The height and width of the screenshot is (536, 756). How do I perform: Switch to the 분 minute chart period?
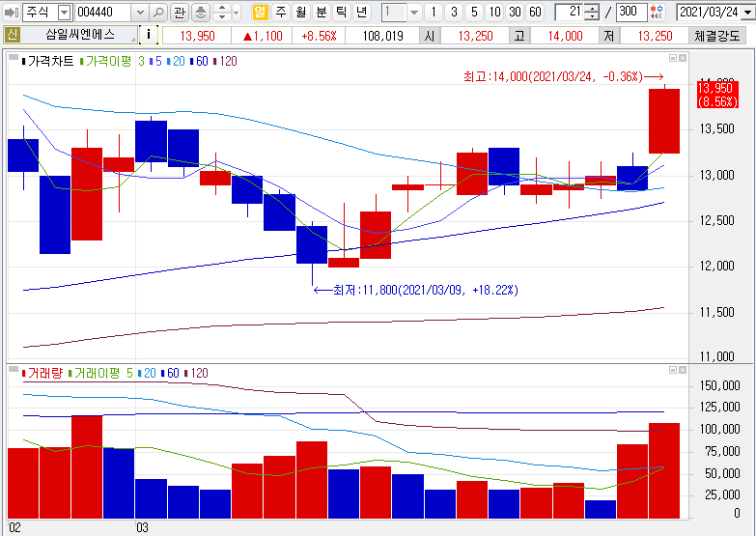[322, 12]
